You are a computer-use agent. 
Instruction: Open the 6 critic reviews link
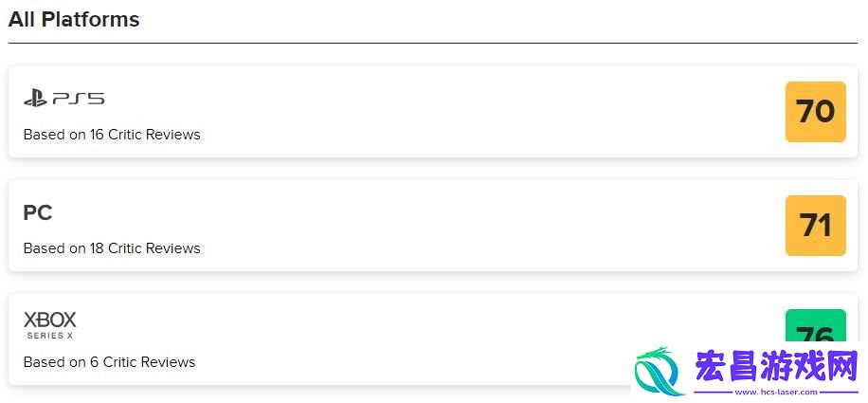pos(110,362)
